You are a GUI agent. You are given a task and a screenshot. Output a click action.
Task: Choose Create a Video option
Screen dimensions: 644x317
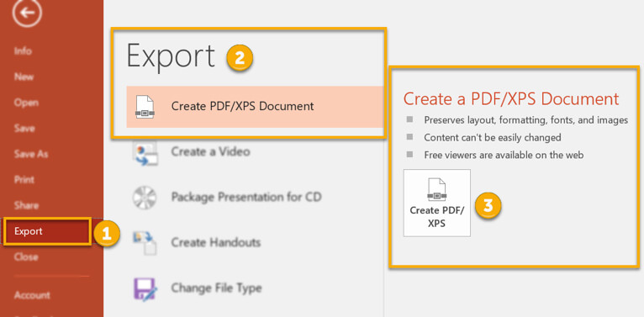pos(211,151)
